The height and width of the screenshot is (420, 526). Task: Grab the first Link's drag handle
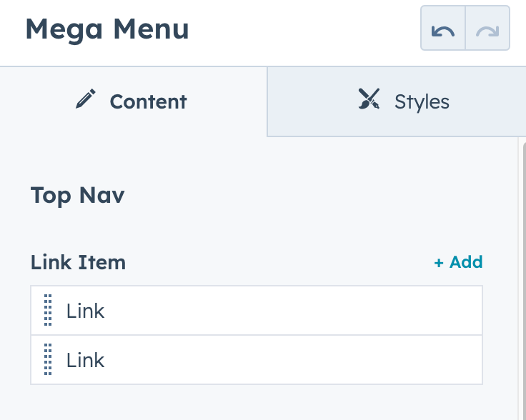point(48,311)
